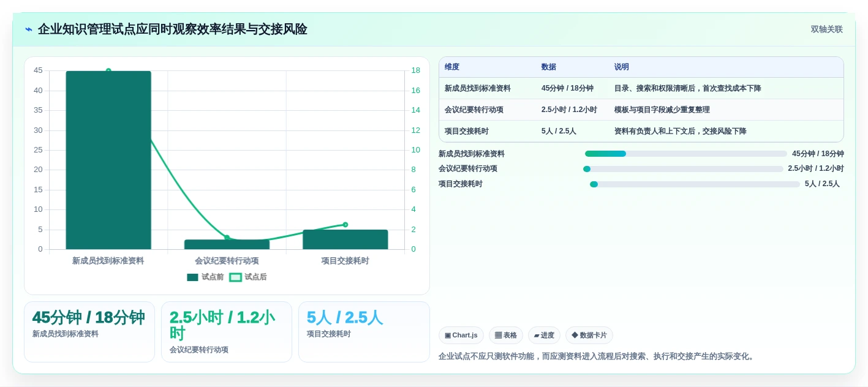Click the lightning bolt icon beside the title
This screenshot has height=387, width=868.
click(x=29, y=29)
